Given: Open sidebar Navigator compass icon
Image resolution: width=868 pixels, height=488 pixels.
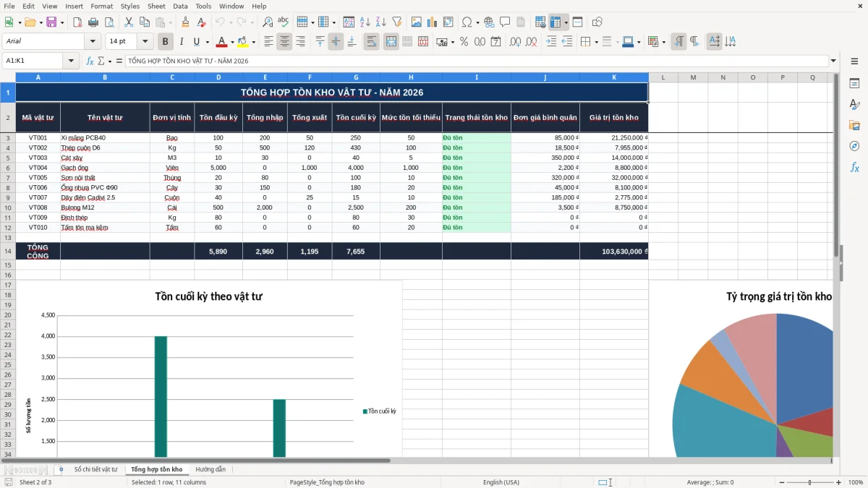Looking at the screenshot, I should [854, 146].
